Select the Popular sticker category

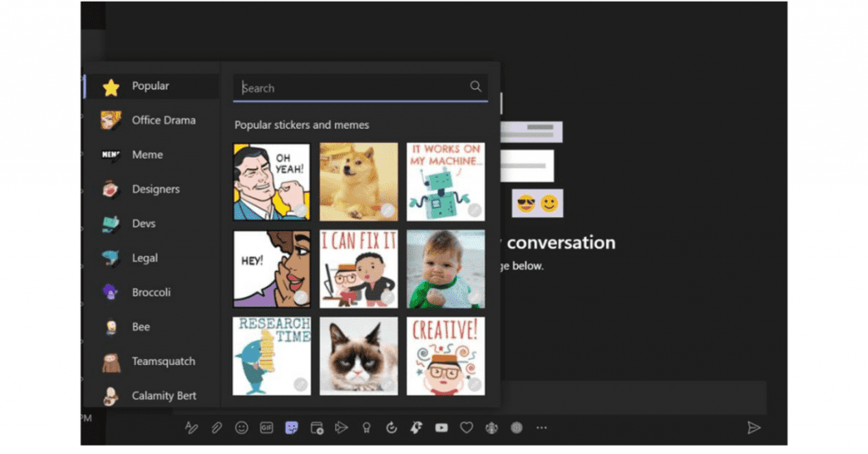click(150, 86)
